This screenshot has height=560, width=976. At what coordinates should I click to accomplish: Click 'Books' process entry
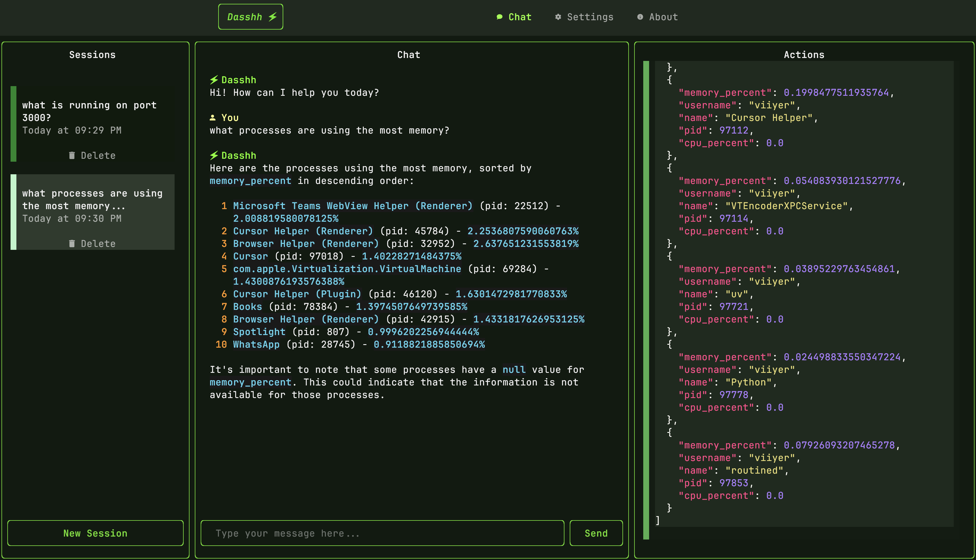tap(247, 307)
